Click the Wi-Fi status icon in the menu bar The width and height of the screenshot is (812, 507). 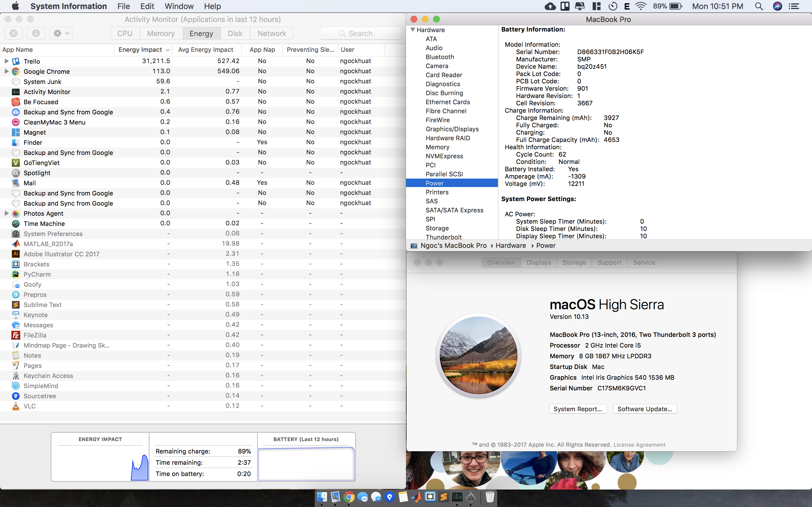point(641,6)
